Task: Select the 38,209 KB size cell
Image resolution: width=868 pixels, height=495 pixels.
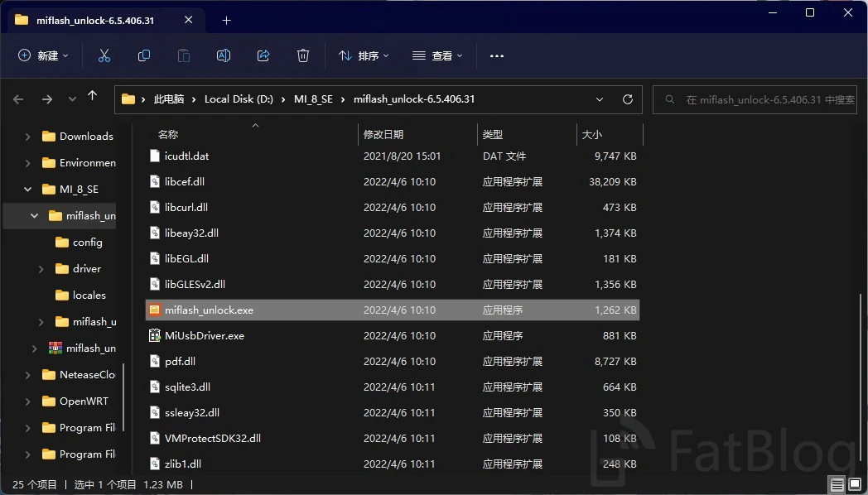Action: (x=612, y=181)
